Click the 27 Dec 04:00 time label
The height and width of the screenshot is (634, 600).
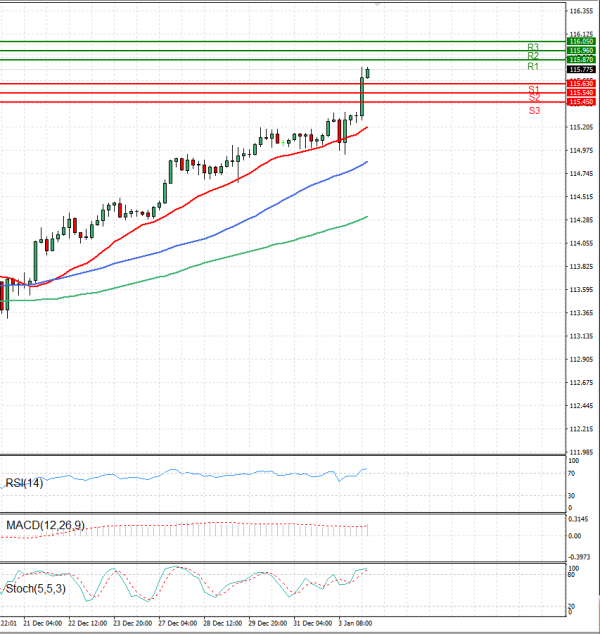click(178, 622)
